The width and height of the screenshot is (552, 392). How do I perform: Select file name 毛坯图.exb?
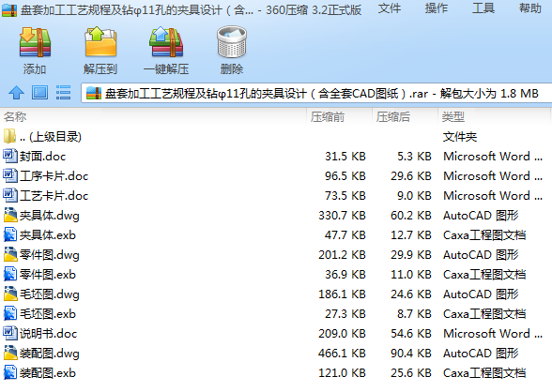pos(48,313)
